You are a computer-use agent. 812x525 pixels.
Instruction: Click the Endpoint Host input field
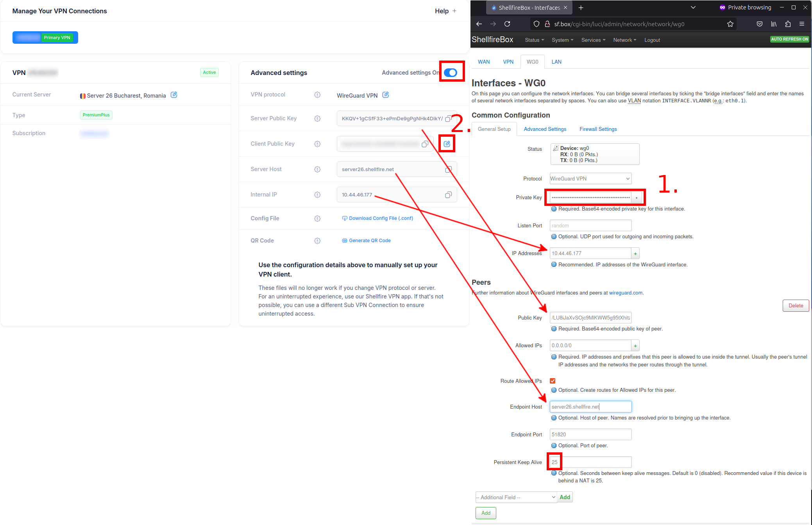tap(590, 407)
